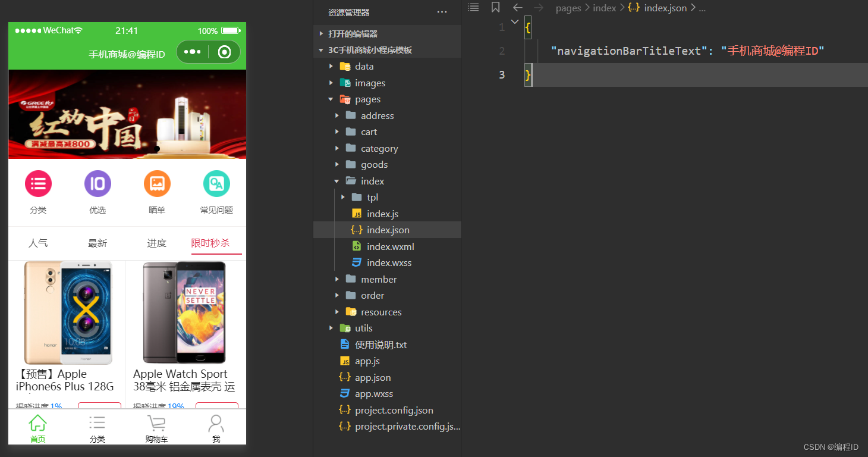Click the app.js file icon
This screenshot has height=457, width=868.
tap(345, 361)
